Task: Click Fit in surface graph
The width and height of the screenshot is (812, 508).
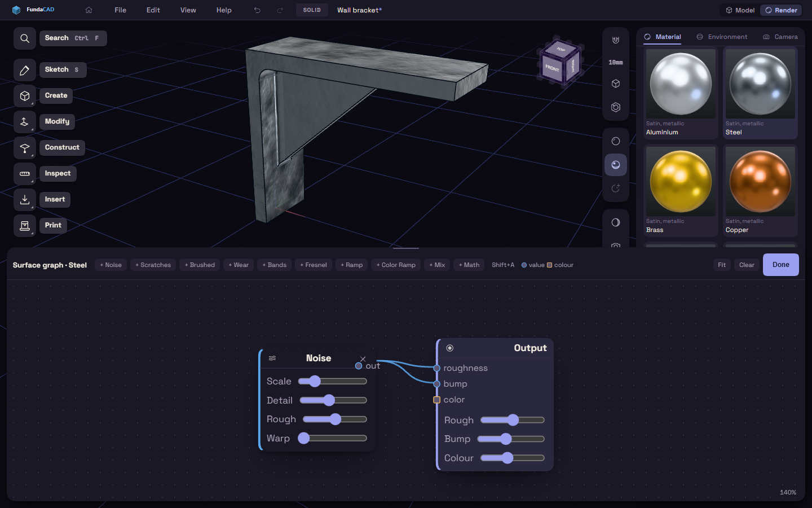Action: [722, 265]
